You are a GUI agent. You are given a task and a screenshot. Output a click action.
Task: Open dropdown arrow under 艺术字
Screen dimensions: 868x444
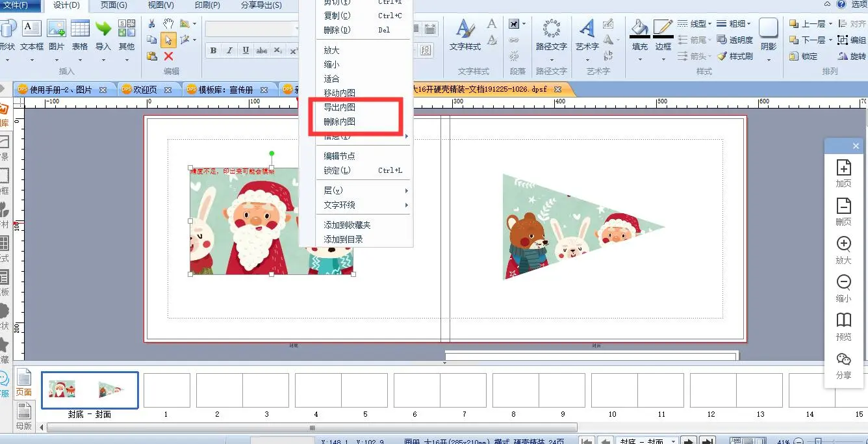(x=587, y=60)
